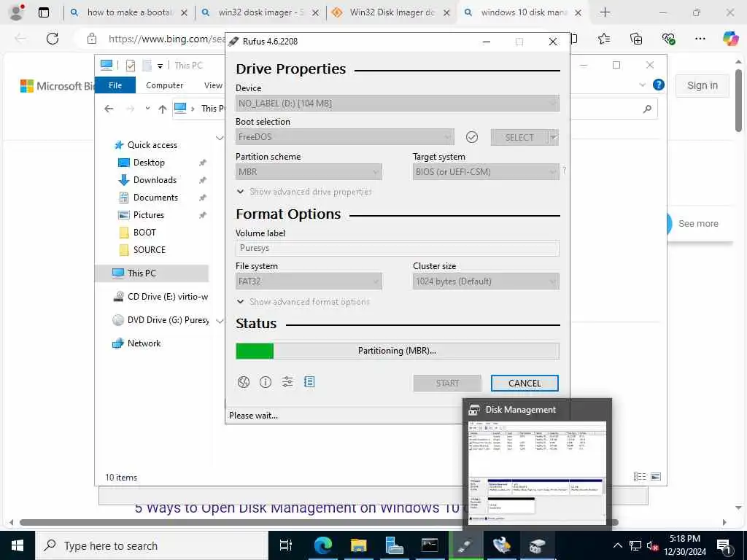Open Edge browser essentials heart icon
This screenshot has width=747, height=560.
(x=668, y=39)
